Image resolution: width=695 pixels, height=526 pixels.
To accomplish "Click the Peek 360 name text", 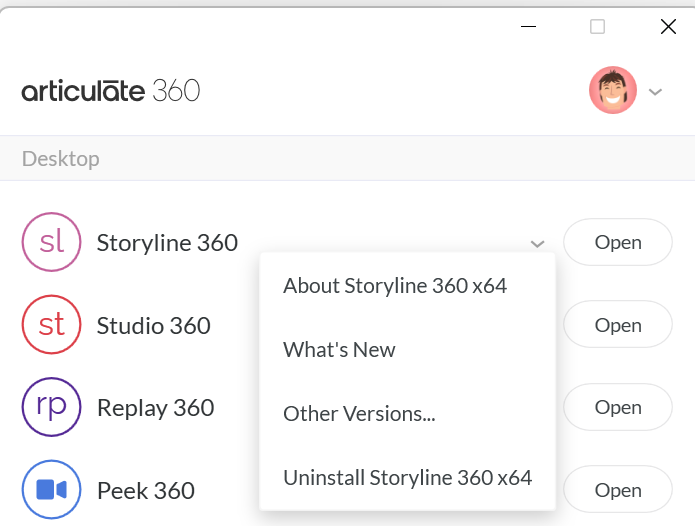I will 146,491.
